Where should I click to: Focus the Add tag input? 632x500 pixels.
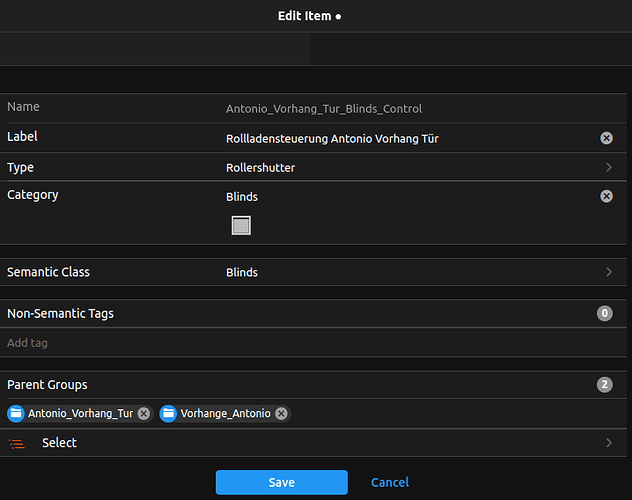313,343
